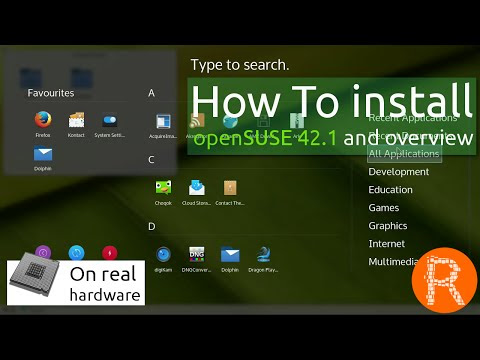Open Dolphin under section D
Viewport: 480px width, 360px height.
tap(230, 259)
